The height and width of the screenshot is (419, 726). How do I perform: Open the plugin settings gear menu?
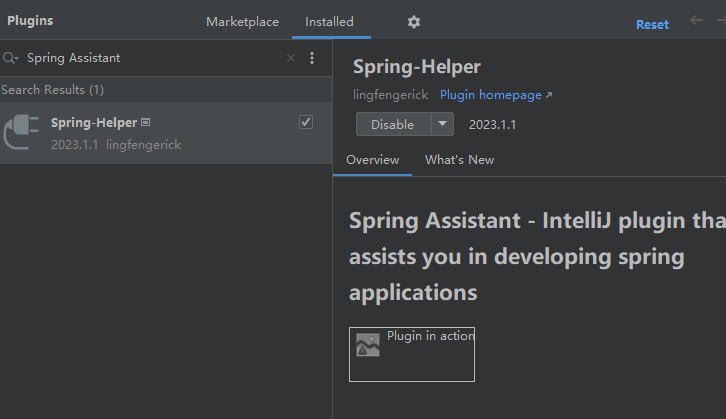coord(413,22)
